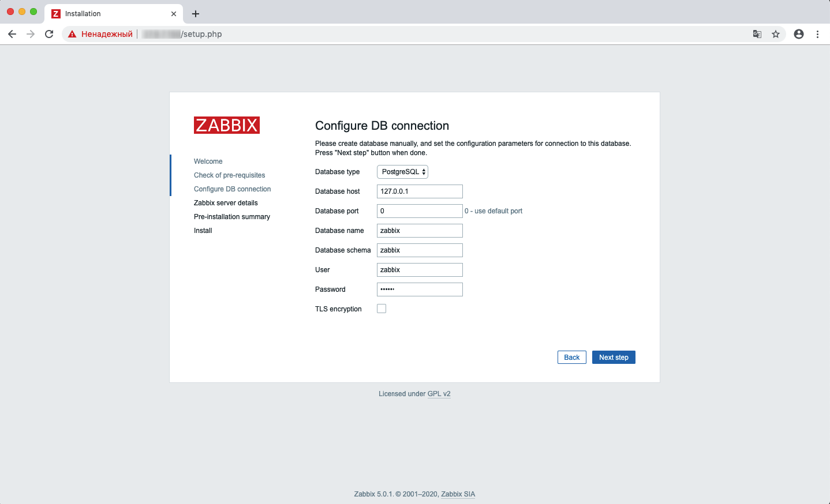Open Chrome three-dot menu
The height and width of the screenshot is (504, 830).
(817, 34)
